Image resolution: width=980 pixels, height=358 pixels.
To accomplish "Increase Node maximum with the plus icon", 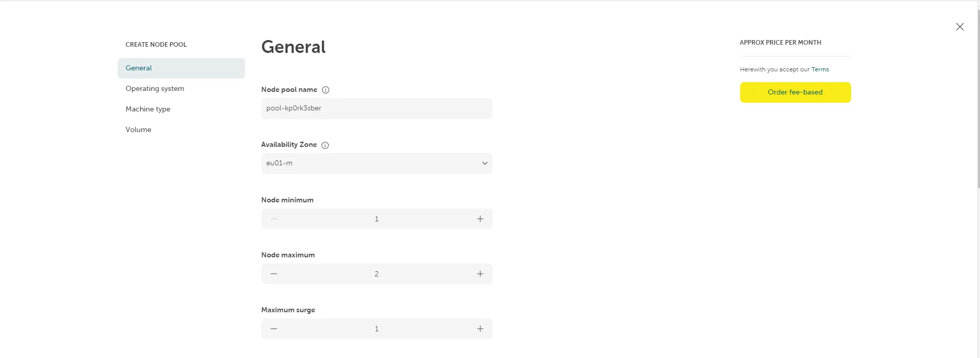I will pyautogui.click(x=480, y=273).
